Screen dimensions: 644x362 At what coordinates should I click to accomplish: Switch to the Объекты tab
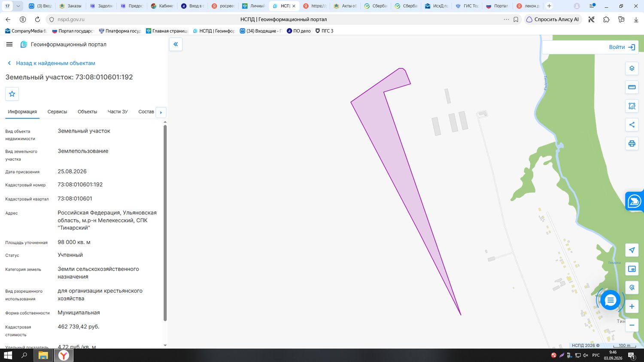pos(87,112)
